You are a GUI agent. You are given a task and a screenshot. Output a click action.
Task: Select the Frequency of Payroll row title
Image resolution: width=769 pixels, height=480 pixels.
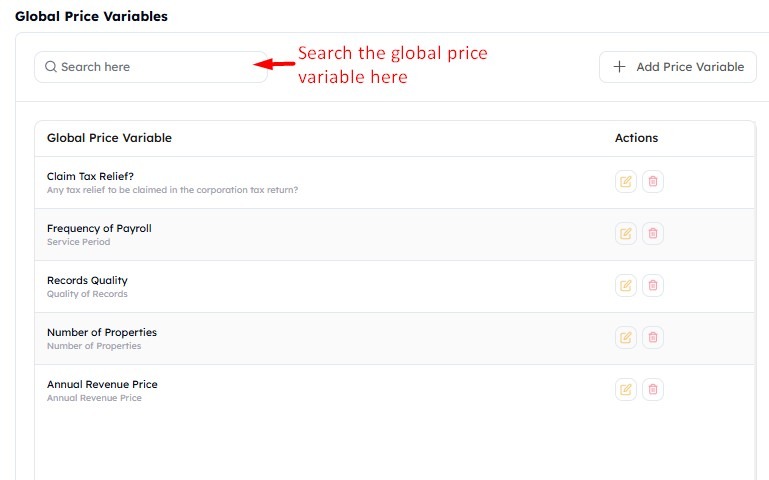pyautogui.click(x=99, y=228)
